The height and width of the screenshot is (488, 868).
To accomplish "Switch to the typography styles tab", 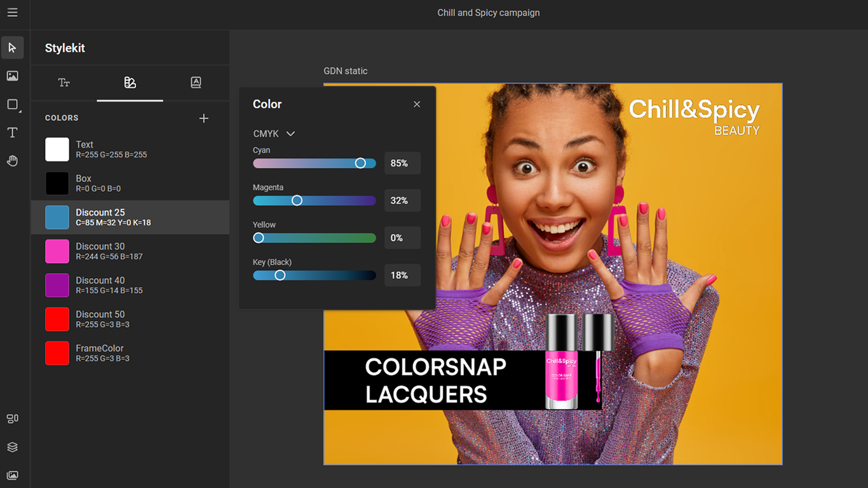I will click(64, 83).
